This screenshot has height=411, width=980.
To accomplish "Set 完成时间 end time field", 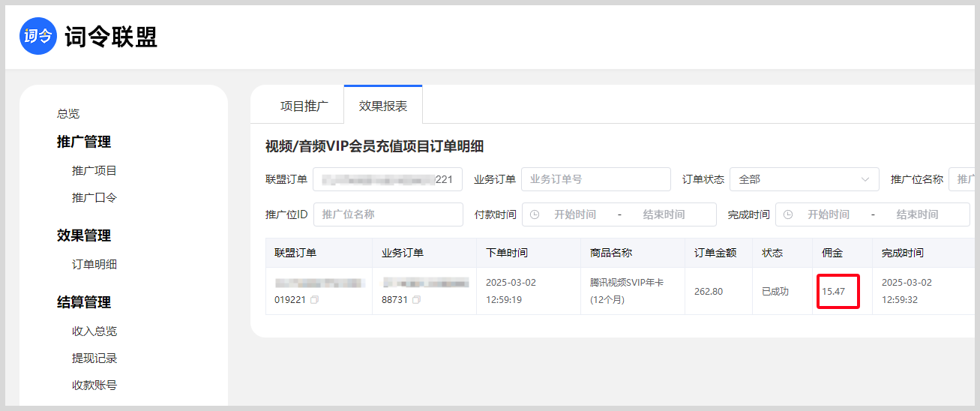I will [x=917, y=214].
